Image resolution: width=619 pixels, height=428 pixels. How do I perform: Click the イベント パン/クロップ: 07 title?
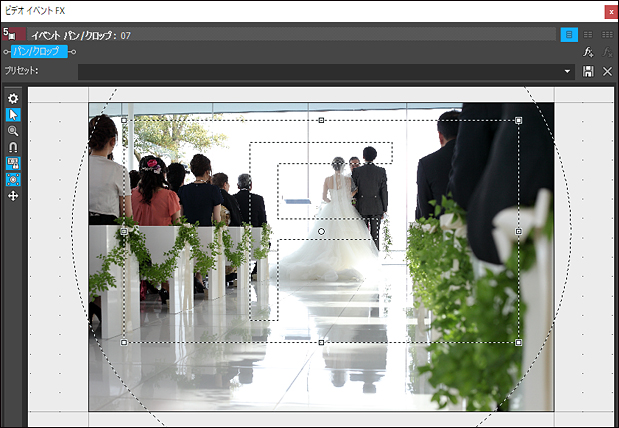tap(81, 36)
